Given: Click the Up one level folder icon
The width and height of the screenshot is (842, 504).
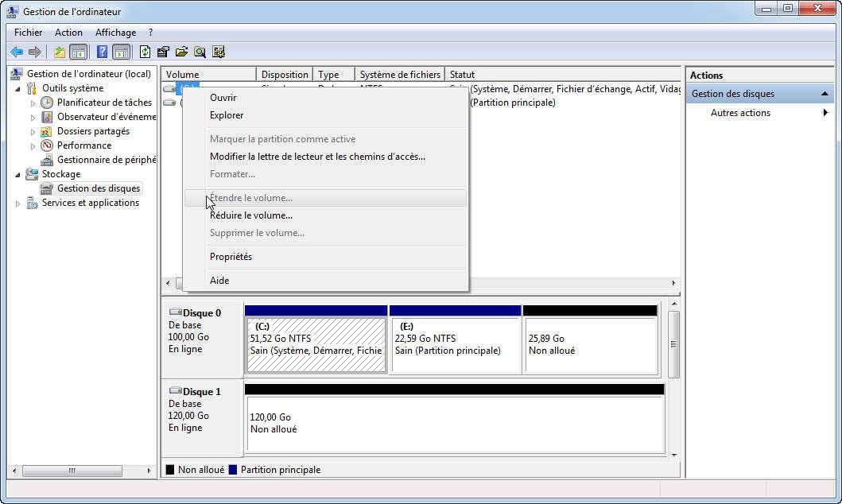Looking at the screenshot, I should coord(60,52).
